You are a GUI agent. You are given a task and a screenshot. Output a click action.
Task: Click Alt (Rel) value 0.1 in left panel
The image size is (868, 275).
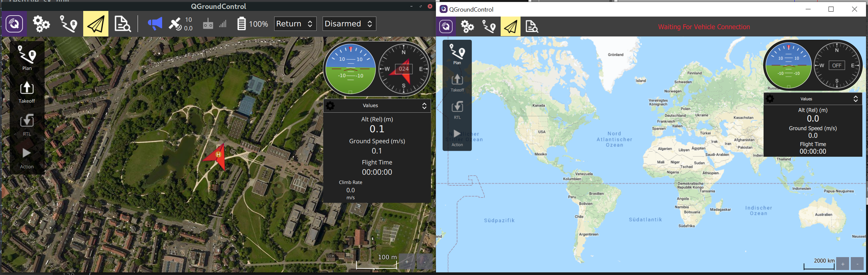point(377,129)
